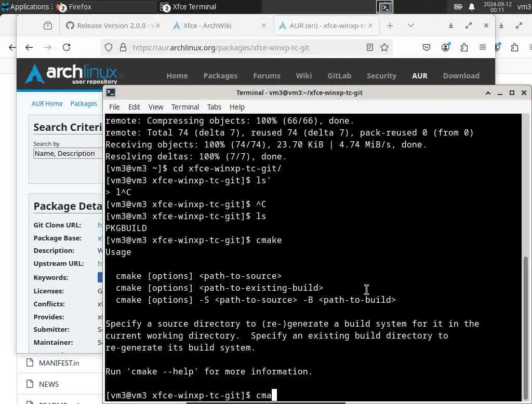Open the notification bell in the panel
This screenshot has height=404, width=532.
(472, 7)
